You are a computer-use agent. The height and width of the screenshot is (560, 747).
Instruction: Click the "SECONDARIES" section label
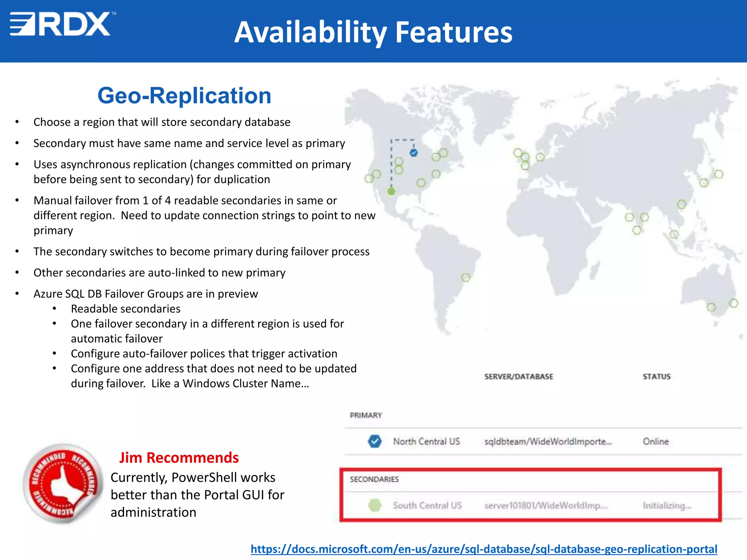[374, 479]
